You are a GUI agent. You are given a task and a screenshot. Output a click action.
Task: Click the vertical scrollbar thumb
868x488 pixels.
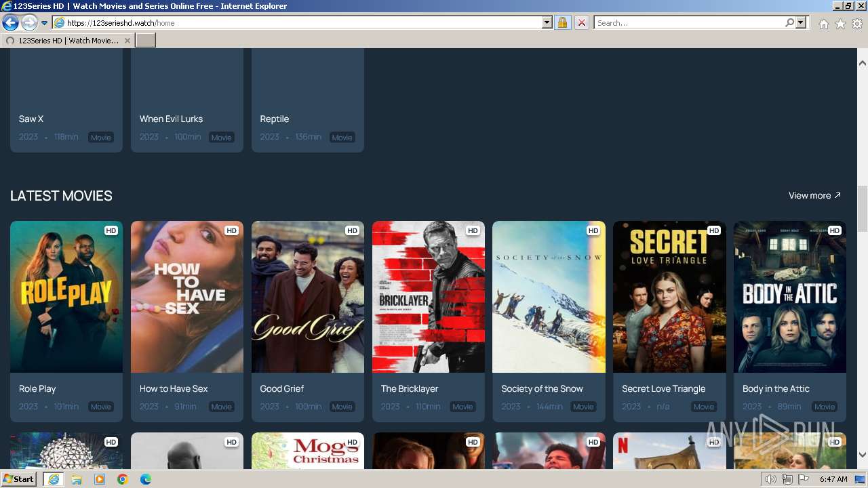click(x=863, y=208)
